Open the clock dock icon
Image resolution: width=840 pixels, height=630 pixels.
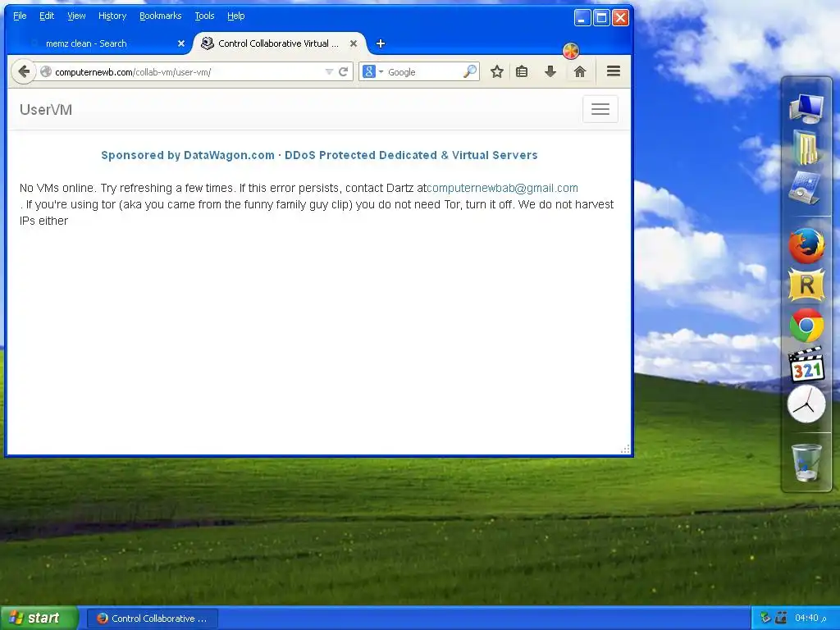coord(806,404)
